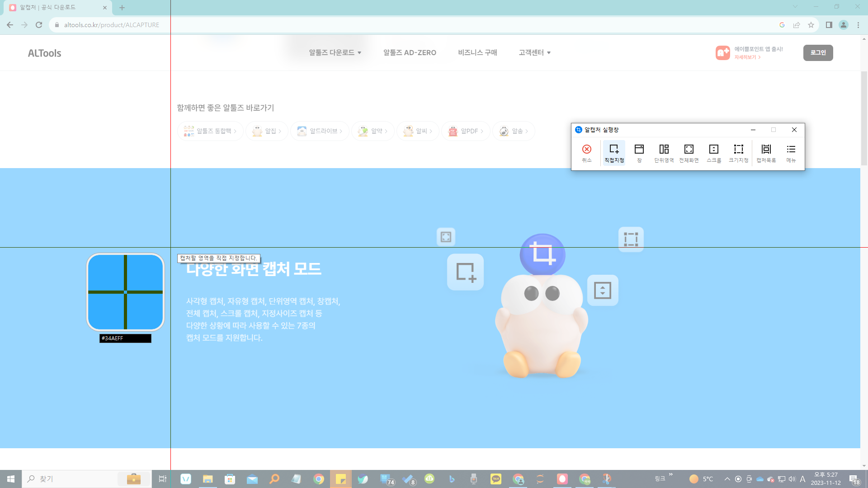Open the weather widget in the taskbar

coord(700,479)
